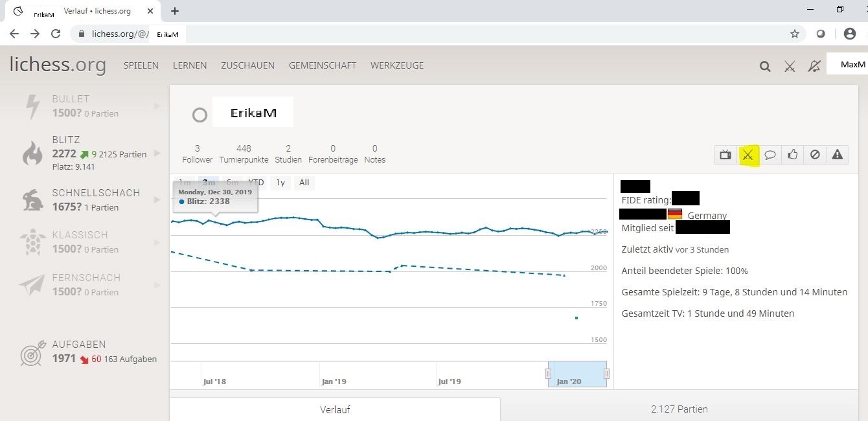Switch to the 2.127 Partien tab
This screenshot has width=868, height=421.
coord(679,409)
